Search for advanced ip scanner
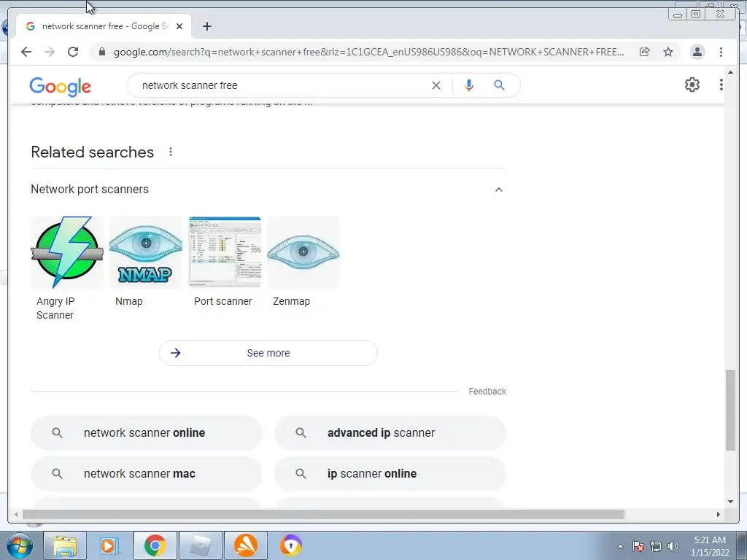The image size is (747, 560). pyautogui.click(x=390, y=433)
